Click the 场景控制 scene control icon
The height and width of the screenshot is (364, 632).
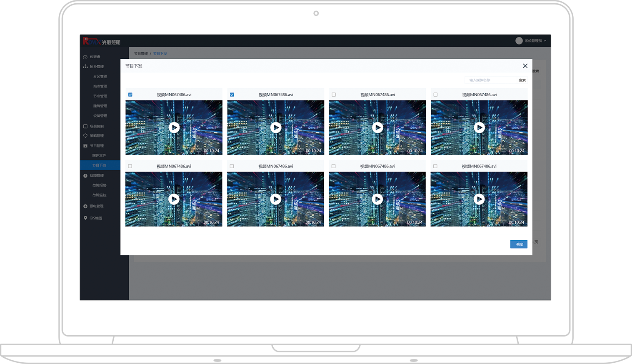pyautogui.click(x=85, y=126)
